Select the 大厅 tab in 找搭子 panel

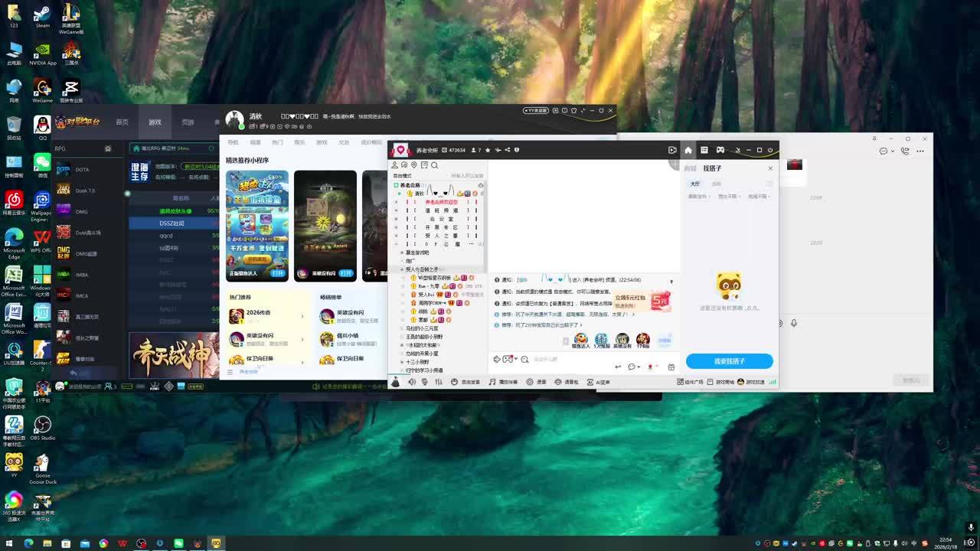(x=694, y=184)
